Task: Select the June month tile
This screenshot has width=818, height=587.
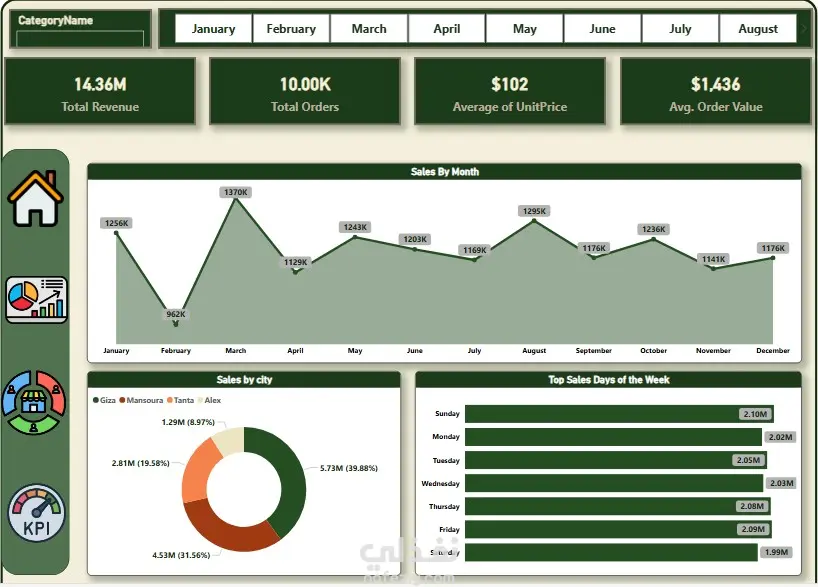Action: (x=603, y=29)
